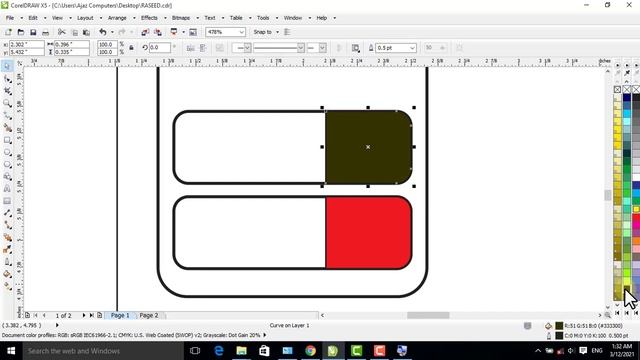Open the Windows Start menu

(11, 351)
